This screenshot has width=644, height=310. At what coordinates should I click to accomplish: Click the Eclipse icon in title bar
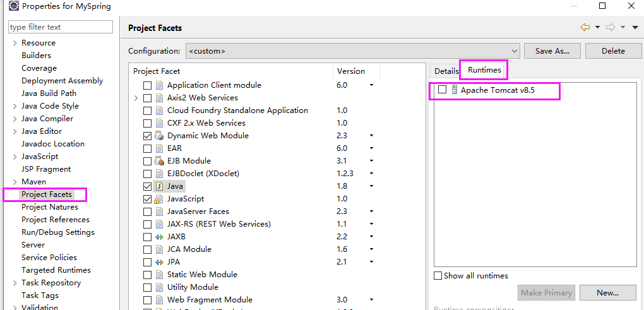pos(13,6)
